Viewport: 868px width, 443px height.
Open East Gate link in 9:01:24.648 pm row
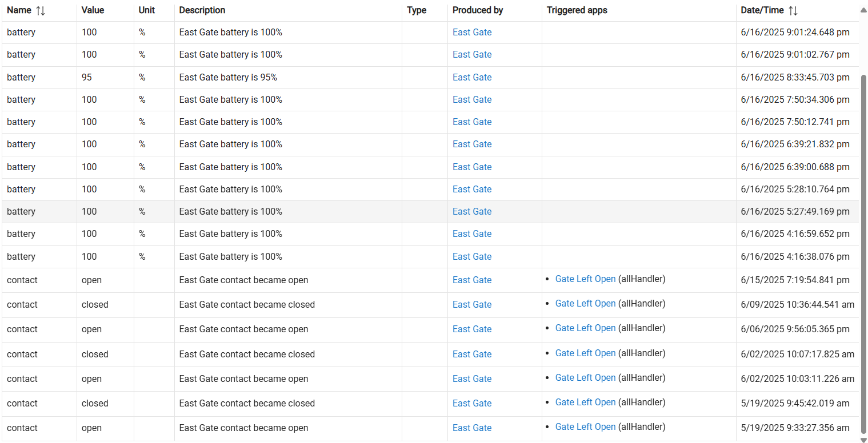[x=472, y=33]
